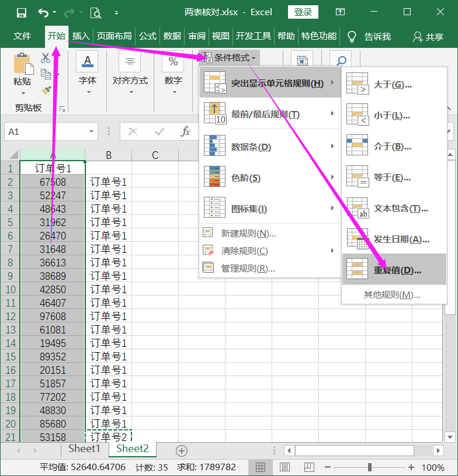Image resolution: width=458 pixels, height=476 pixels.
Task: Expand customize quick access toolbar arrow
Action: pos(116,13)
